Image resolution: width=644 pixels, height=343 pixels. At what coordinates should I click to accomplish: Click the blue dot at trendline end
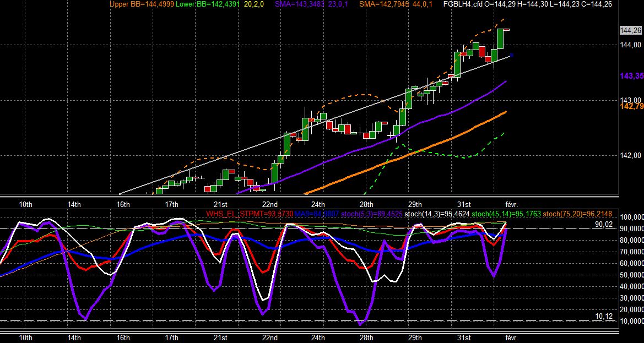(511, 55)
